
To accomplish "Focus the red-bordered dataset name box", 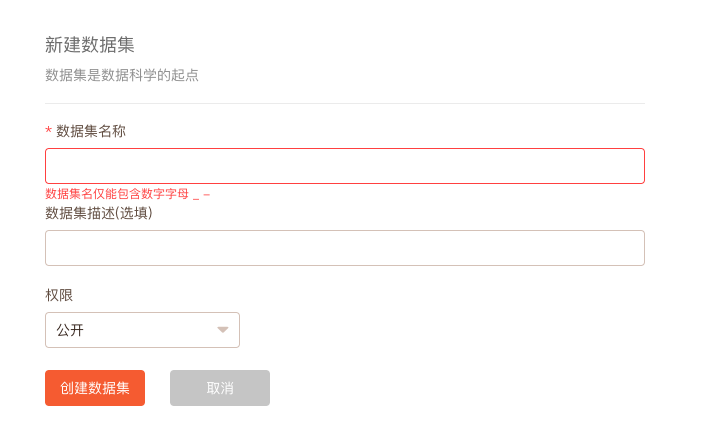I will tap(344, 166).
